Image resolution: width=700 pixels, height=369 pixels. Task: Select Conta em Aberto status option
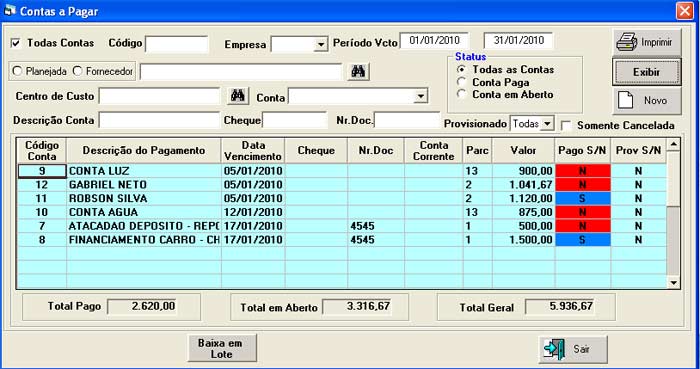462,94
